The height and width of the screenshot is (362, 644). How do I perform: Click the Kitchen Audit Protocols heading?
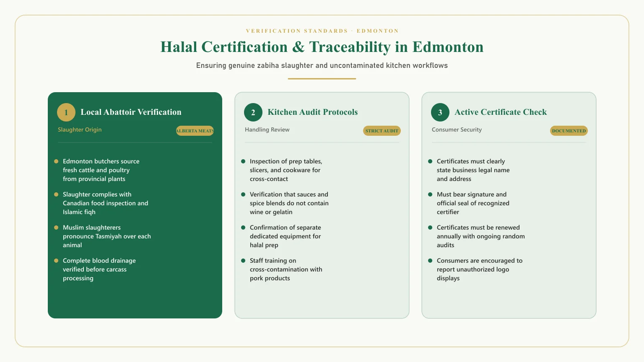[x=313, y=112]
